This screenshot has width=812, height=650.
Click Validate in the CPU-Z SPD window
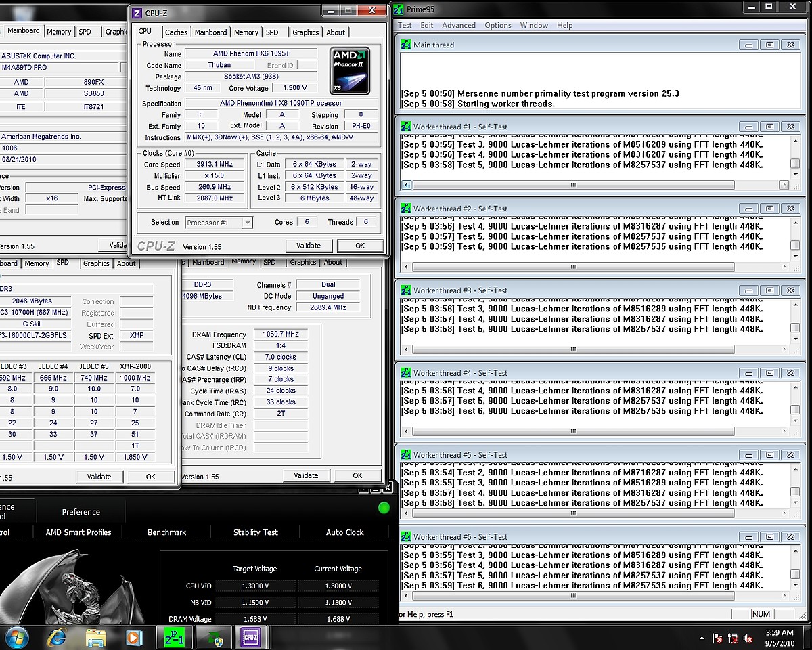(99, 477)
